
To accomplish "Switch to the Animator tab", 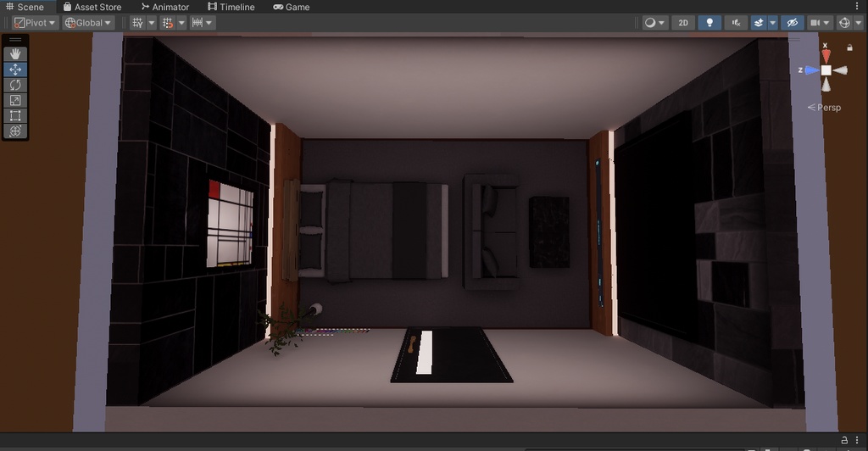I will pos(165,7).
